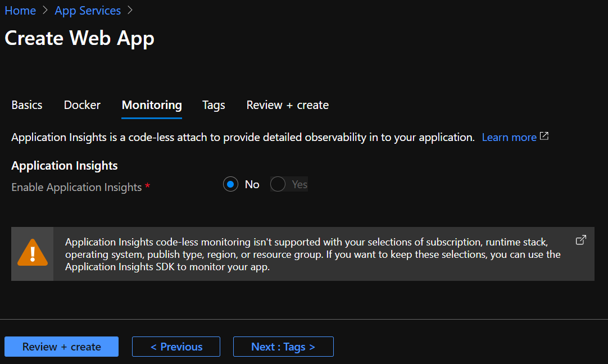Image resolution: width=608 pixels, height=364 pixels.
Task: Open the Monitoring tab
Action: (152, 106)
